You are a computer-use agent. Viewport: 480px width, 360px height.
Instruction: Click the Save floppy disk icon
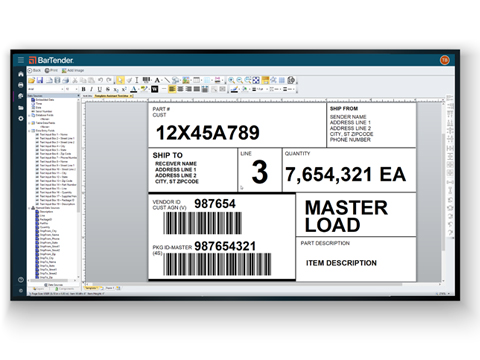click(x=40, y=80)
